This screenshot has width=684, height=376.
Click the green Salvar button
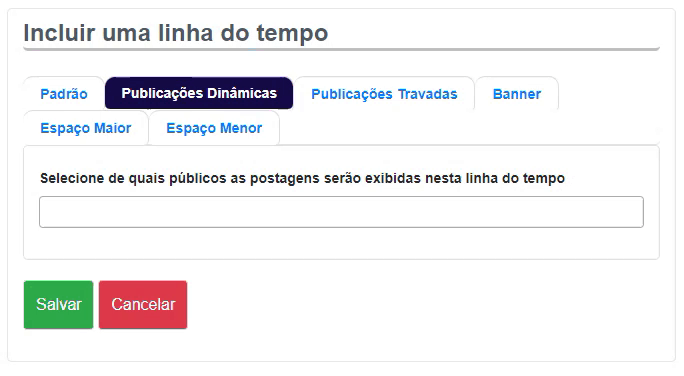[x=58, y=304]
